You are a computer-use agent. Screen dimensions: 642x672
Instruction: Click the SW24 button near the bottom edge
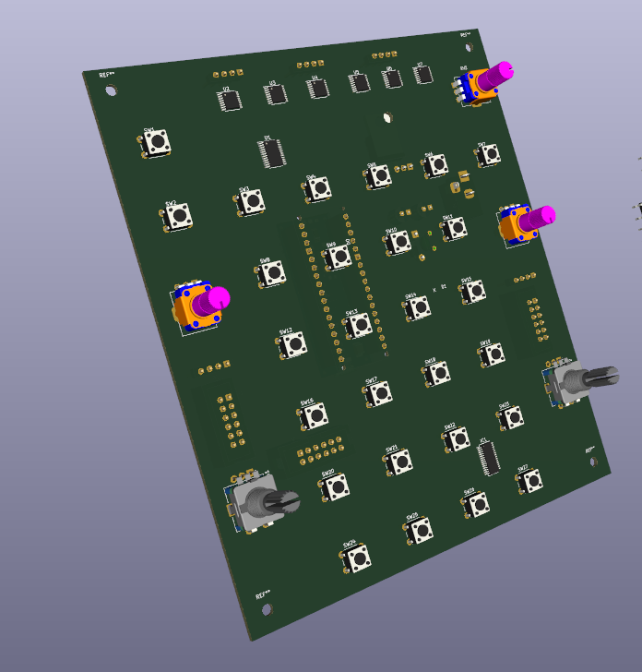coord(357,557)
